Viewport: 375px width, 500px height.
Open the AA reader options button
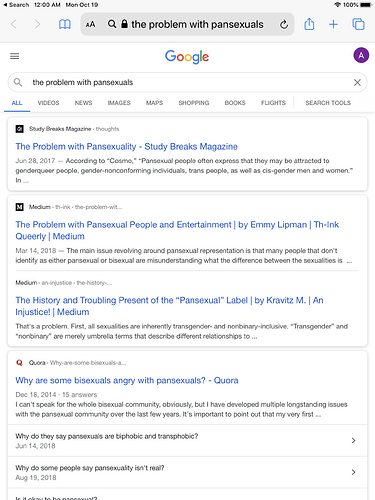(x=90, y=24)
